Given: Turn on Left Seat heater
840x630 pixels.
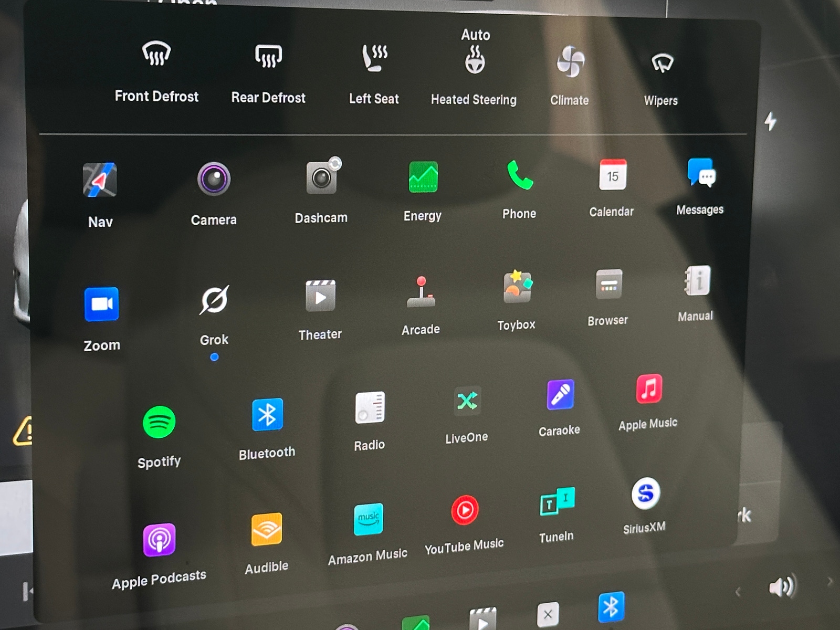Looking at the screenshot, I should (x=374, y=58).
